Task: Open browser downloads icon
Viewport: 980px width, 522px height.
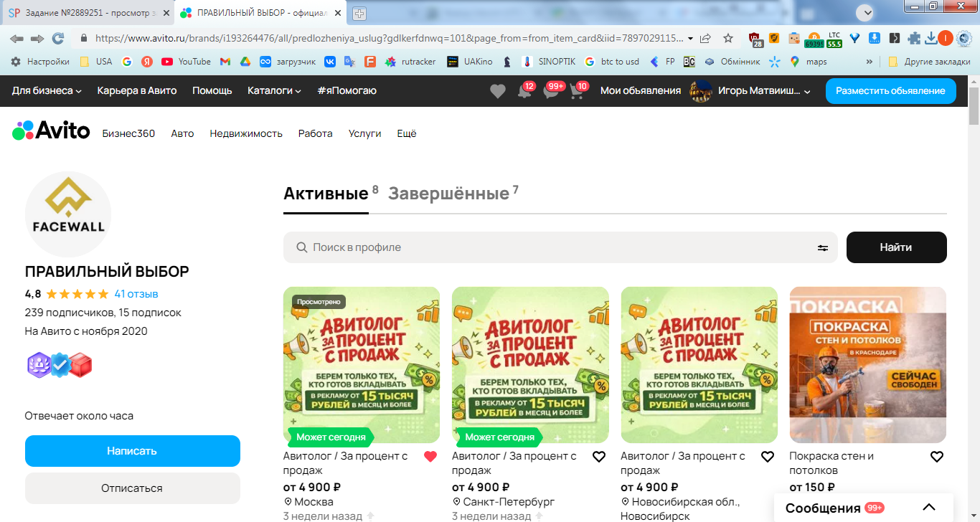Action: (x=931, y=38)
